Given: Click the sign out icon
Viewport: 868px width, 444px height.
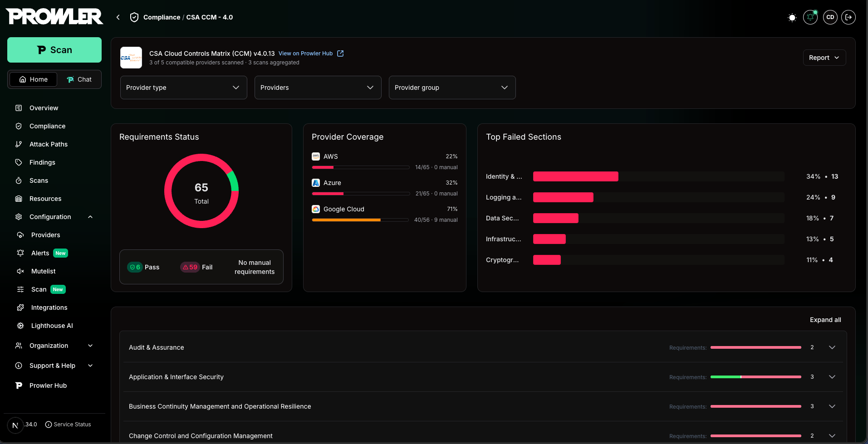Looking at the screenshot, I should point(848,17).
